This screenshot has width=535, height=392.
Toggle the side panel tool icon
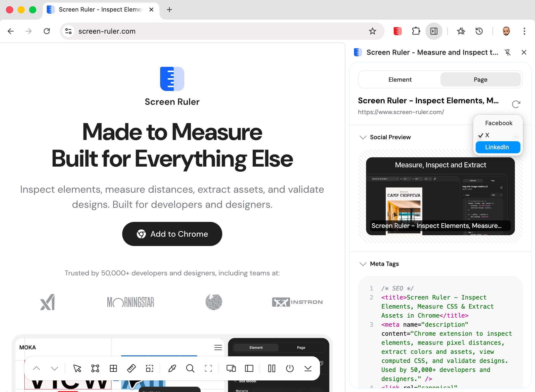point(249,368)
